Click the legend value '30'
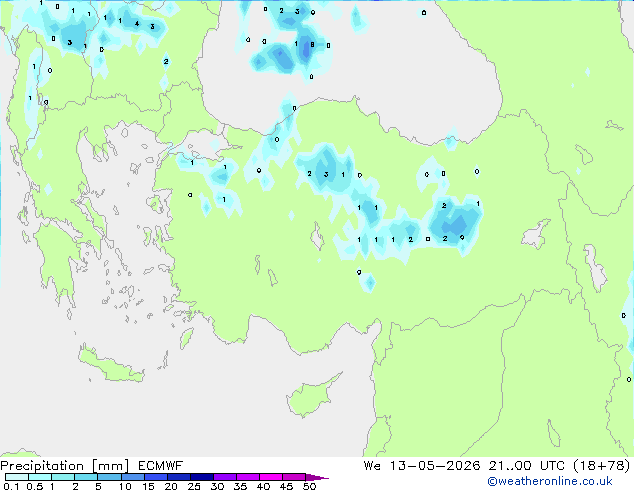634x490 pixels. coord(217,486)
